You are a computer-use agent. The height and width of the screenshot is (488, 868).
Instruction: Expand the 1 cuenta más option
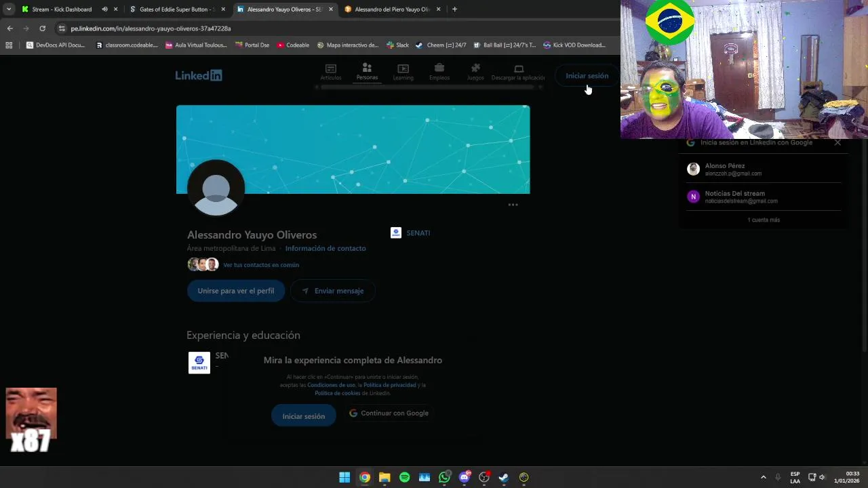764,220
